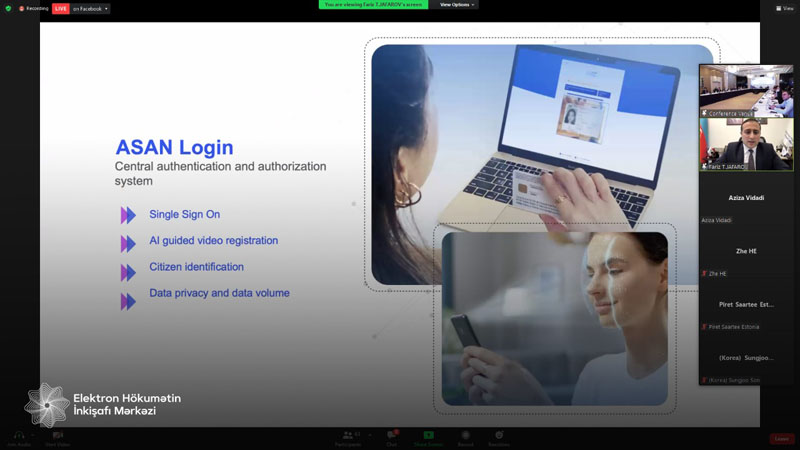Click the muted mic icon beside Zhe HE
This screenshot has height=450, width=800.
point(704,273)
